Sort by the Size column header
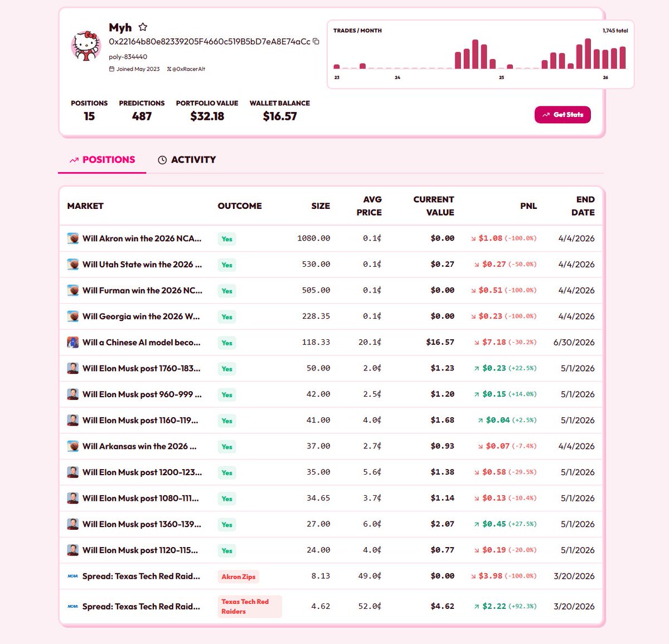This screenshot has height=644, width=669. click(321, 206)
